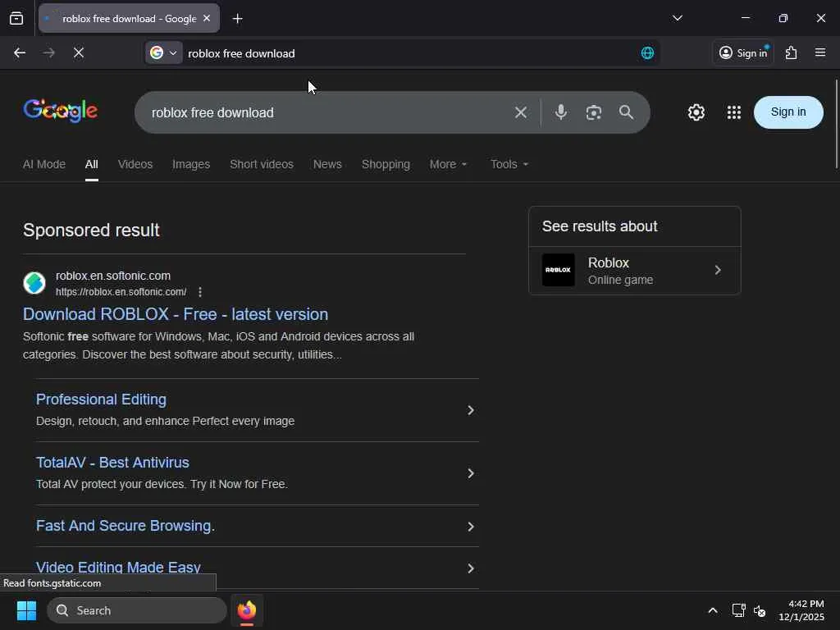
Task: Open Google quick settings gear
Action: pyautogui.click(x=696, y=112)
